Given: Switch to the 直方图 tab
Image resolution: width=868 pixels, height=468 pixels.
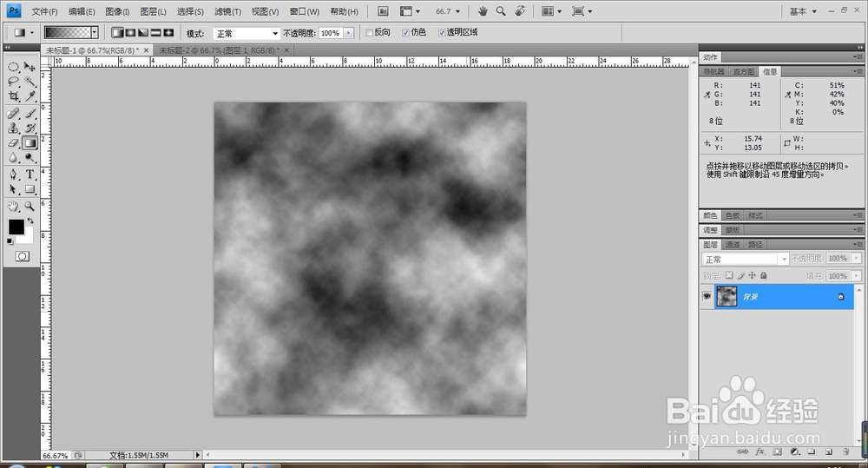Looking at the screenshot, I should tap(744, 71).
